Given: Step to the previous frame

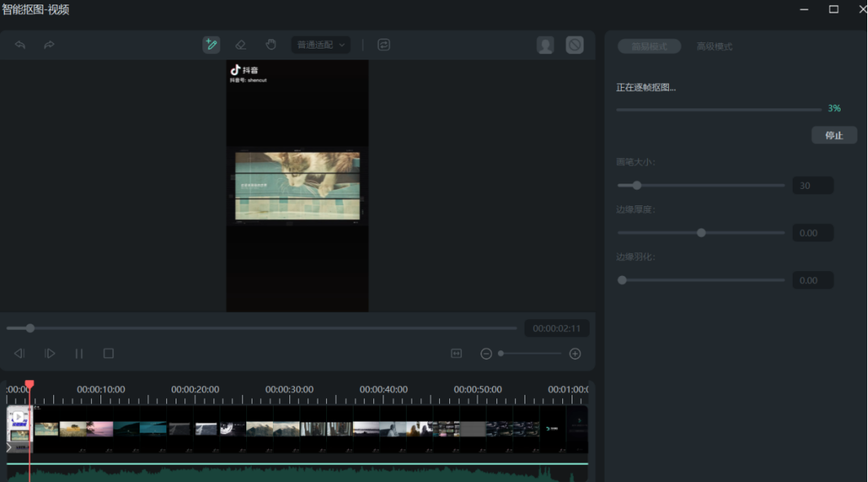Looking at the screenshot, I should point(20,353).
